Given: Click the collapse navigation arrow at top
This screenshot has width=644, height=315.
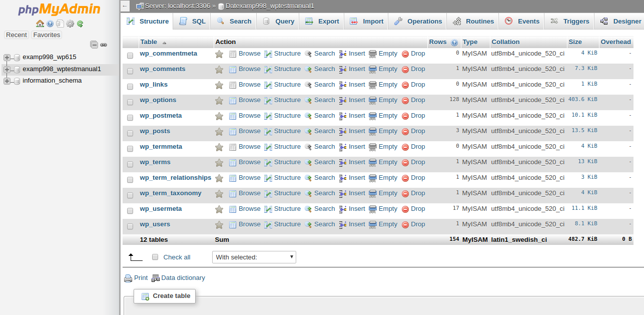Looking at the screenshot, I should [125, 6].
